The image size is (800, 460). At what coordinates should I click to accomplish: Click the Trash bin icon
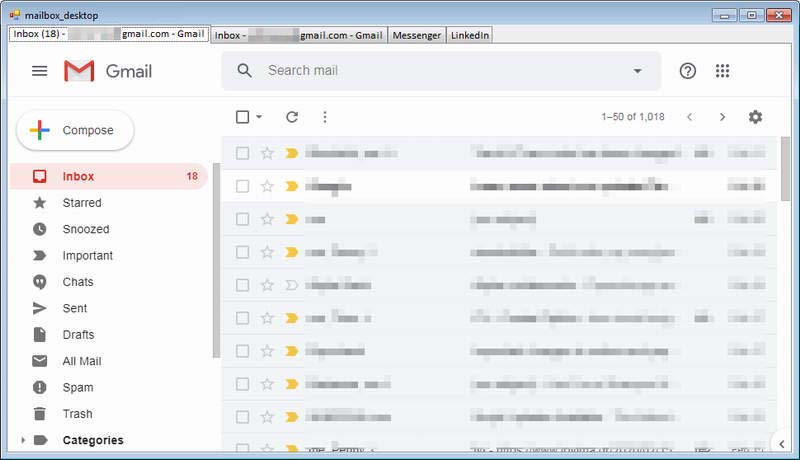point(39,414)
